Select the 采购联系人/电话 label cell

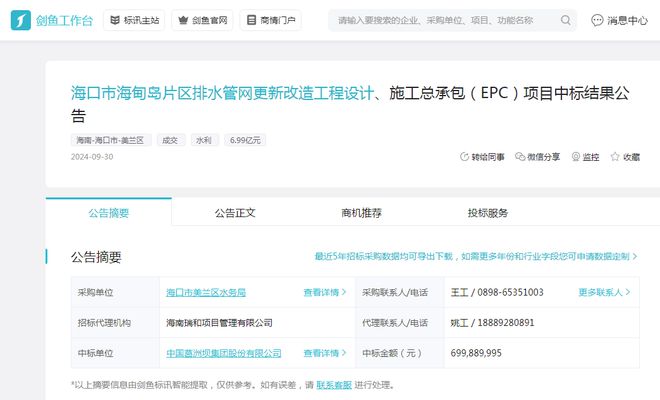pos(400,292)
